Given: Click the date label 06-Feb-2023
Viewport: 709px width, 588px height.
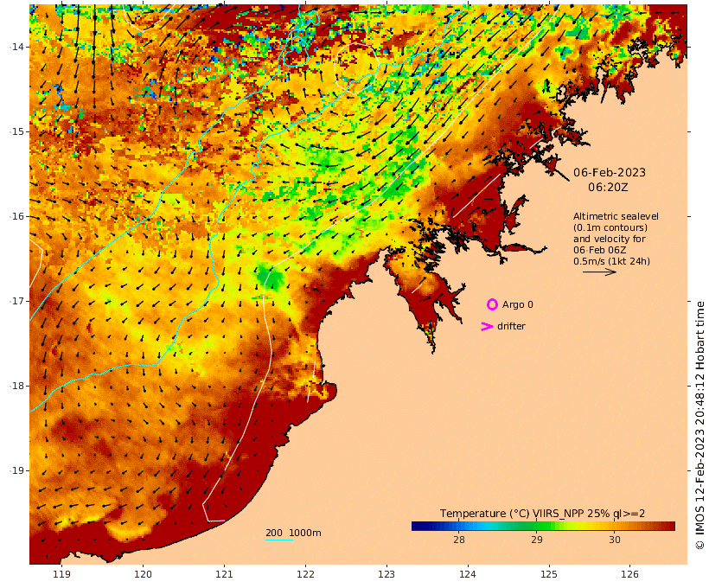Looking at the screenshot, I should [610, 172].
